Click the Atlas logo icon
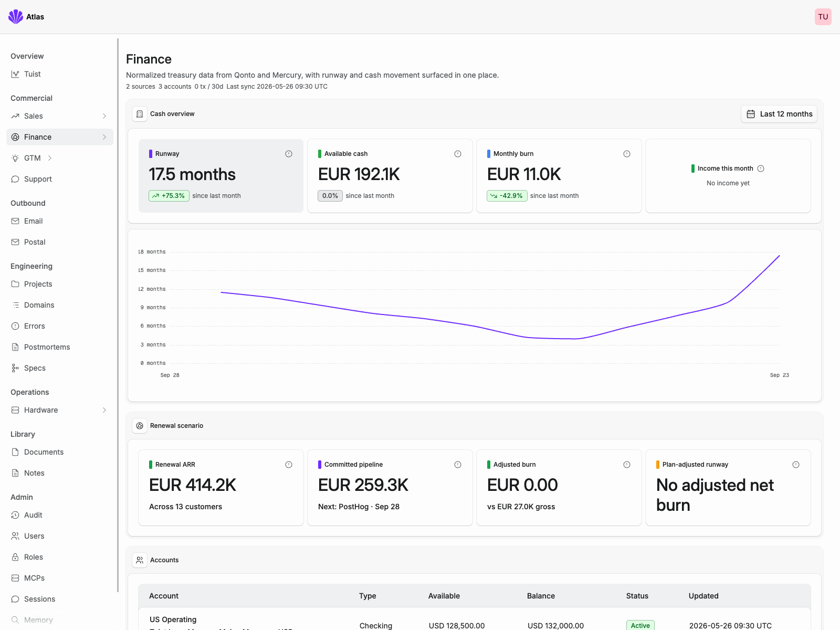 [x=16, y=17]
